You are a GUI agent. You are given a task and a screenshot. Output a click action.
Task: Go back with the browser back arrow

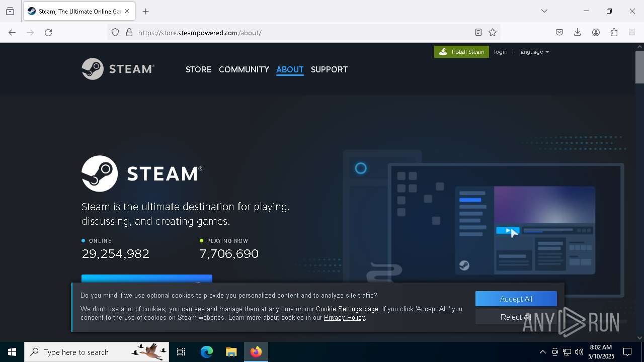[x=12, y=32]
